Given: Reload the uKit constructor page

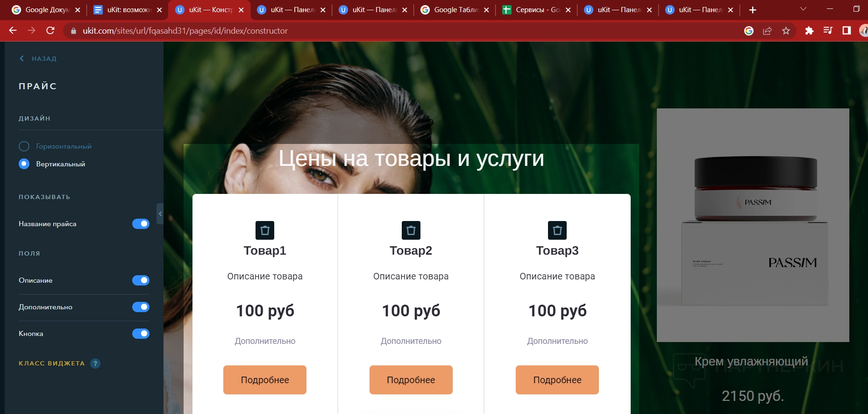Looking at the screenshot, I should pyautogui.click(x=50, y=31).
